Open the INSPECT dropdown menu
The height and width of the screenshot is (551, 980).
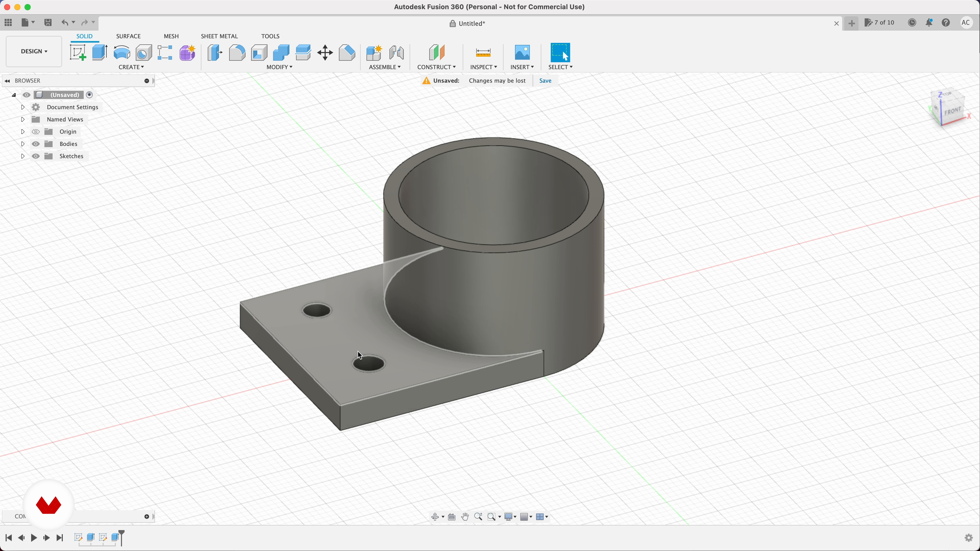[x=484, y=67]
